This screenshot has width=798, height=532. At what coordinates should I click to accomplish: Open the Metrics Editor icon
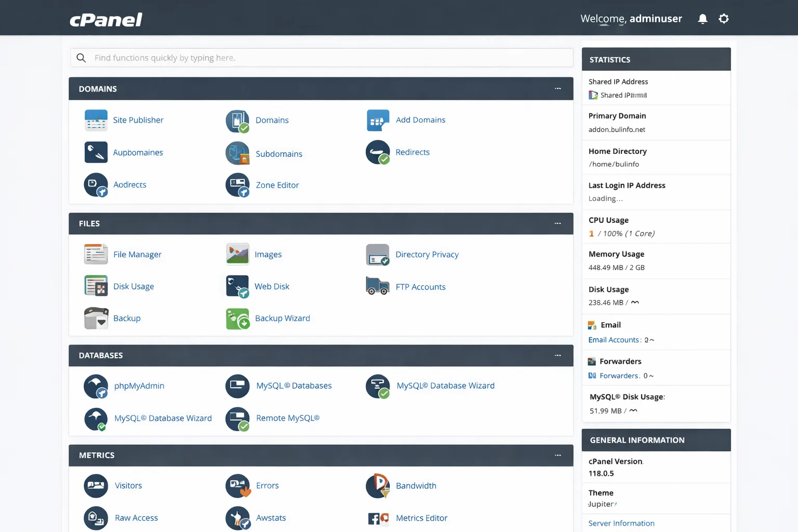coord(378,518)
